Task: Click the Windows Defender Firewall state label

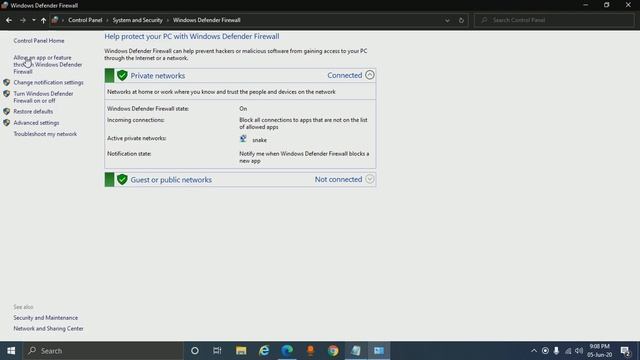Action: [148, 109]
